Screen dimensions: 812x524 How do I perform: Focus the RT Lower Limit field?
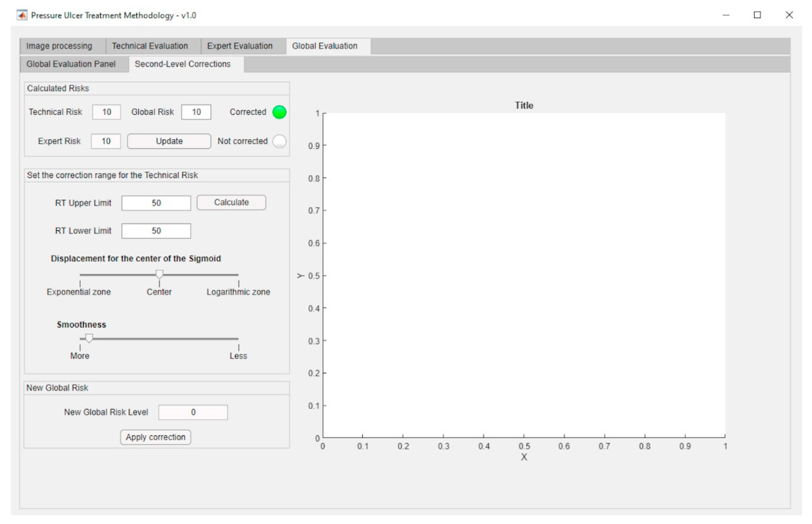[156, 231]
